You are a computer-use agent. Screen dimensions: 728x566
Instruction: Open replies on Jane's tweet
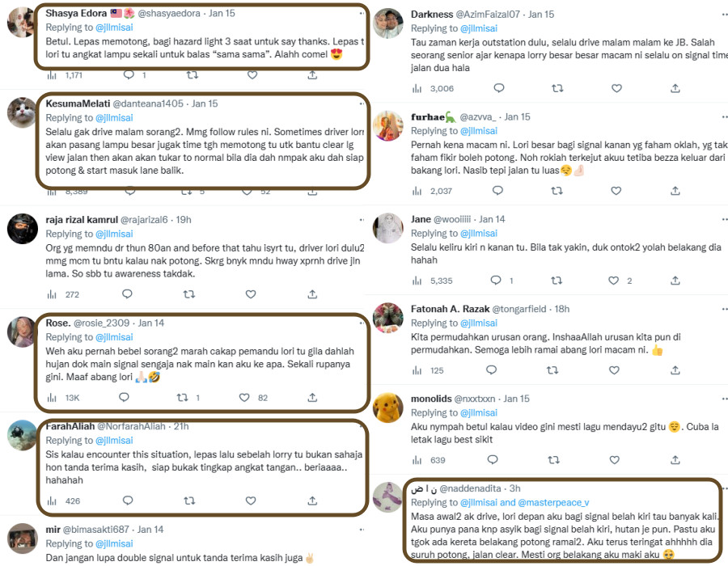(496, 281)
